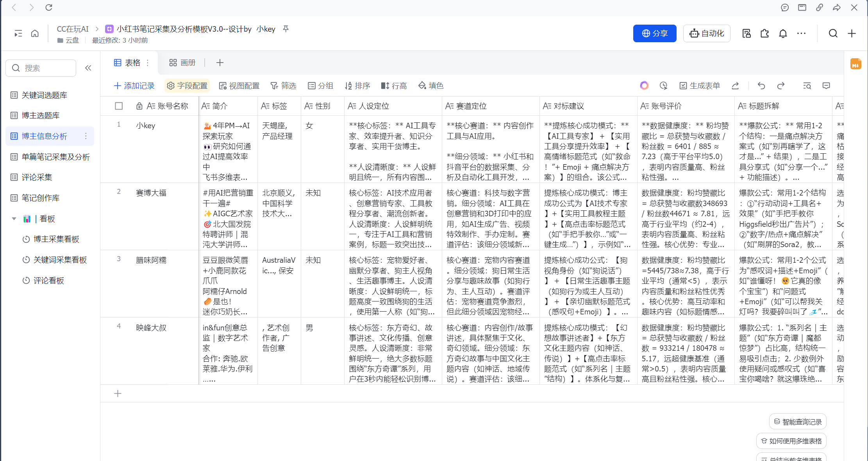Tick the select-all checkbox in header
Viewport: 868px width, 461px height.
click(x=119, y=106)
